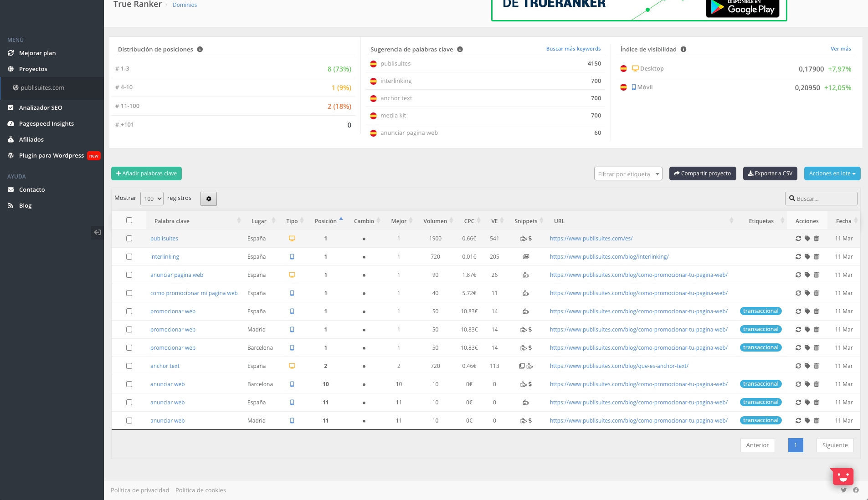Click inside the Buscar search field
The height and width of the screenshot is (500, 868).
coord(821,198)
